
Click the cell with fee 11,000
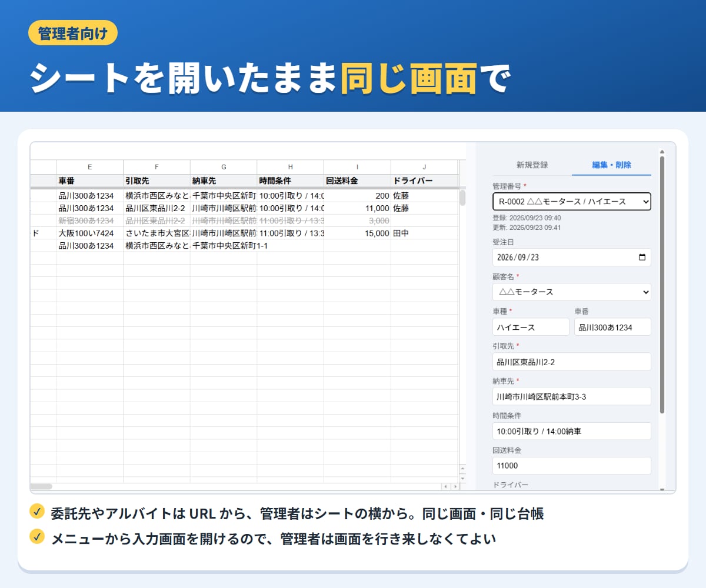[357, 208]
